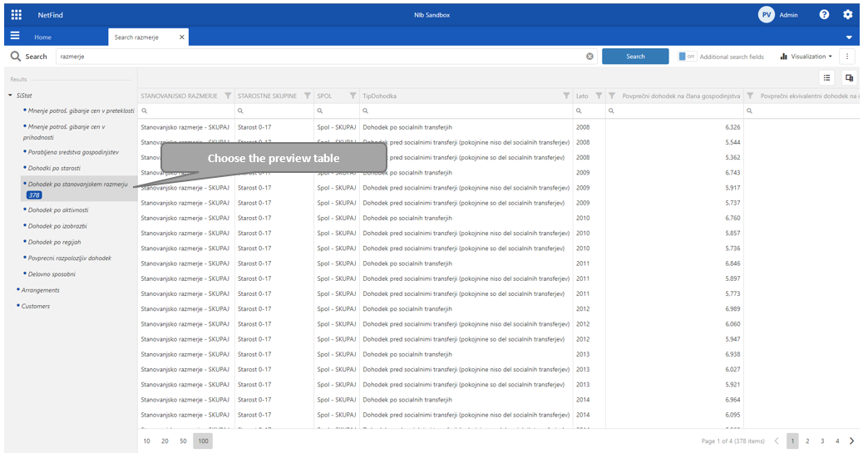Open the hamburger menu beside Home
The height and width of the screenshot is (458, 868).
[x=15, y=36]
